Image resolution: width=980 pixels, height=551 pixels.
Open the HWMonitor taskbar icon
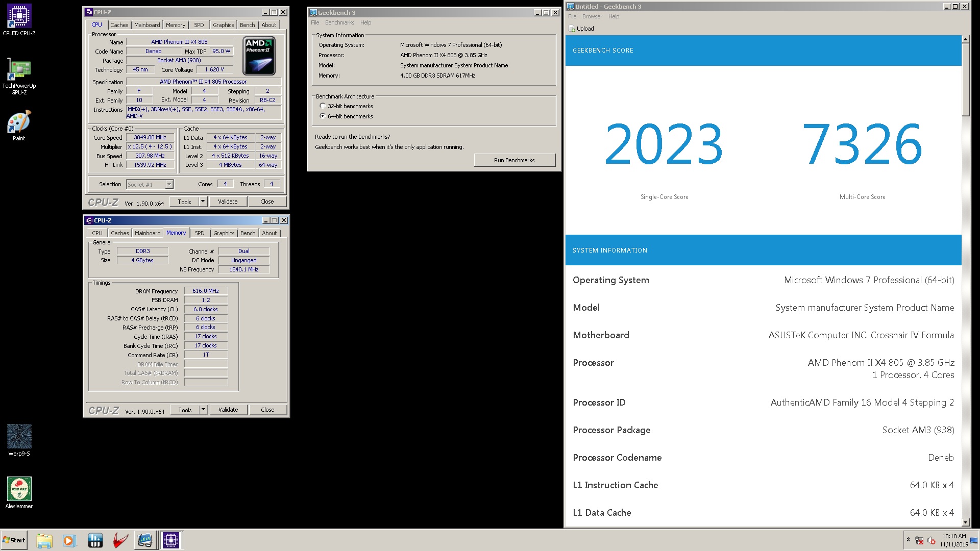point(95,540)
